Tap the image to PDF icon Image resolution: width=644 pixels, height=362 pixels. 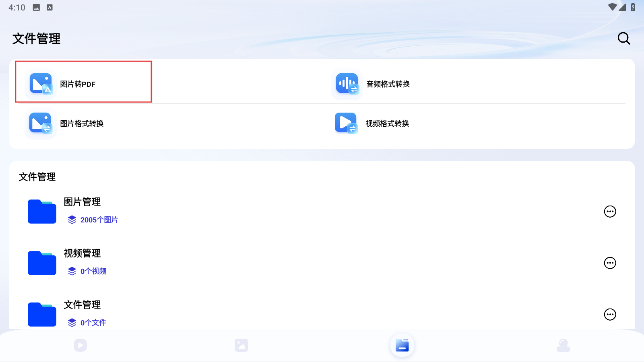(41, 84)
